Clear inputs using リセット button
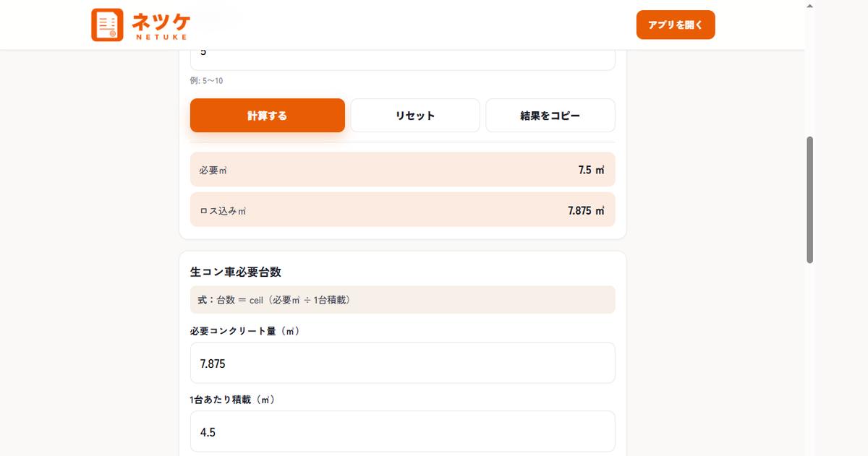 click(415, 116)
